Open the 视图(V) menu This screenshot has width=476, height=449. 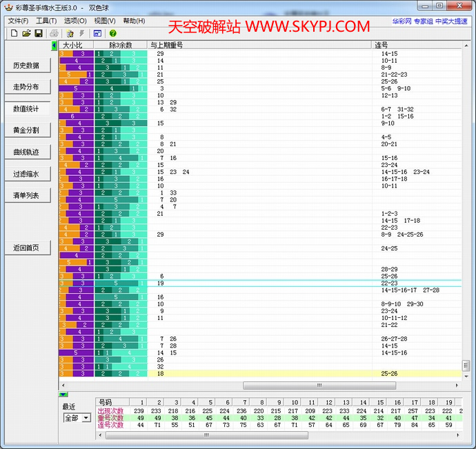104,21
